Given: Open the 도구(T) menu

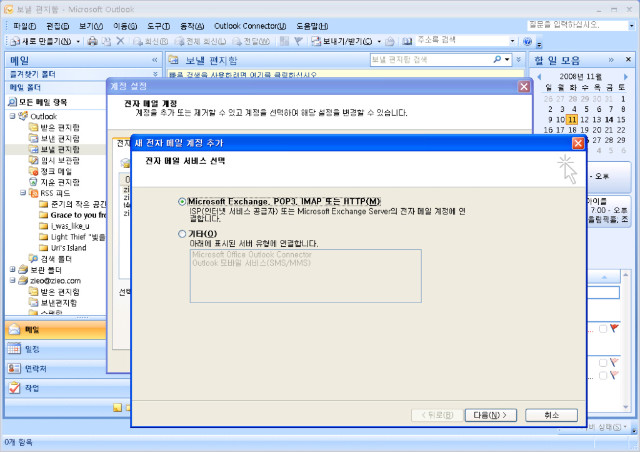Looking at the screenshot, I should click(x=158, y=26).
